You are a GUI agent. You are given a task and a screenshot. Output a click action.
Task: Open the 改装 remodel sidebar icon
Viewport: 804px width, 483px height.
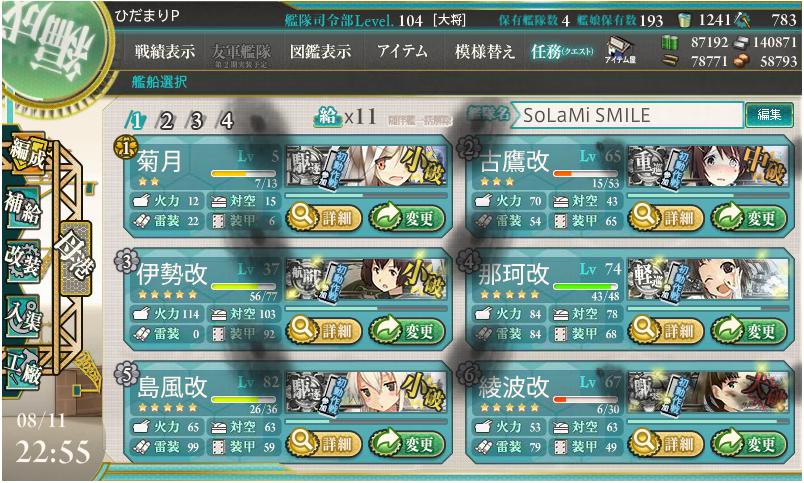(23, 261)
